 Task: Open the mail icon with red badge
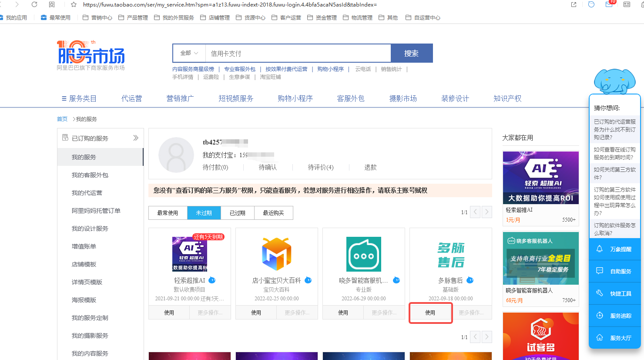(x=609, y=4)
